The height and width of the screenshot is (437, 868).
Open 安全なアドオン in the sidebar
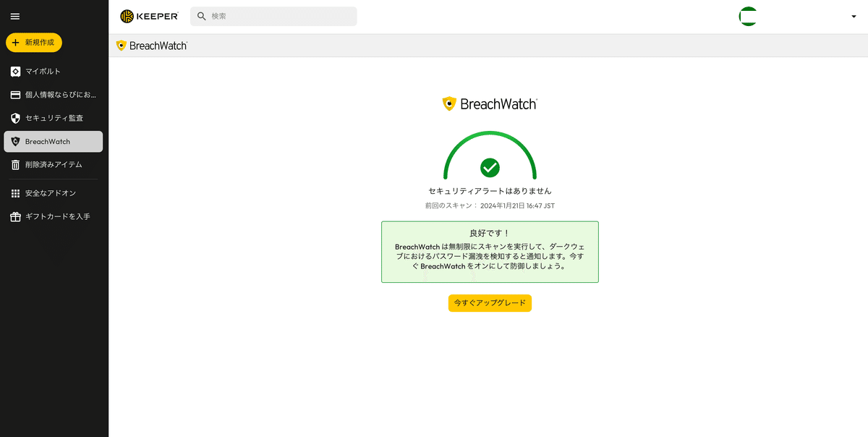point(54,193)
